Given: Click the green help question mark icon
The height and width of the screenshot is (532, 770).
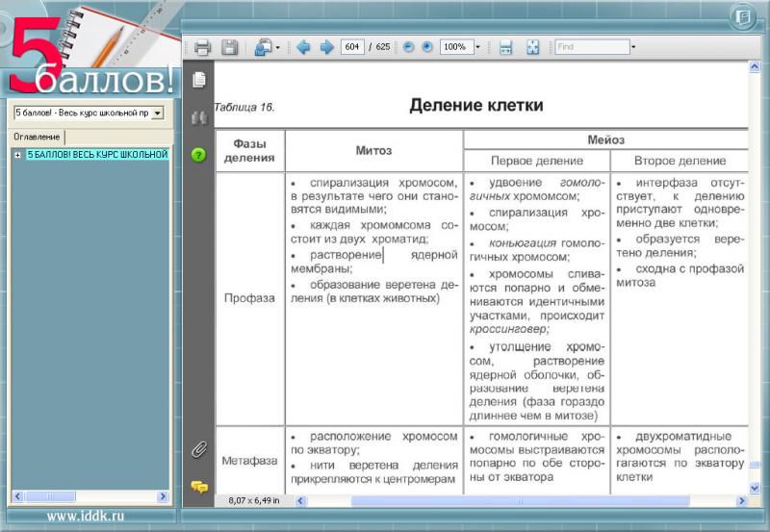Looking at the screenshot, I should [198, 154].
